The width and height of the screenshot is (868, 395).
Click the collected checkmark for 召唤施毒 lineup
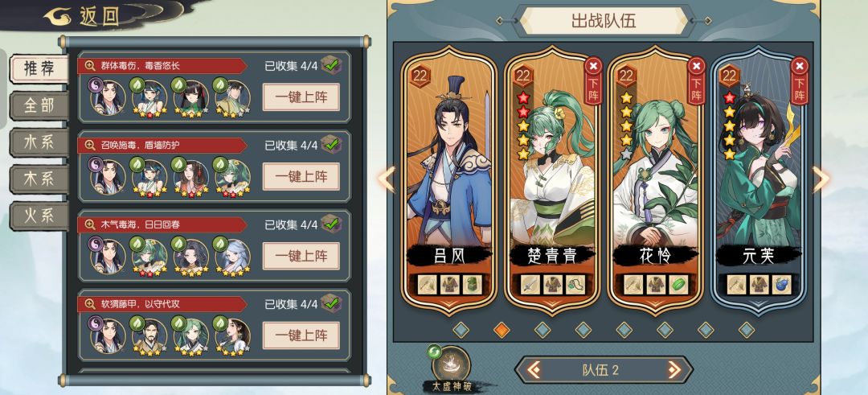click(x=332, y=145)
